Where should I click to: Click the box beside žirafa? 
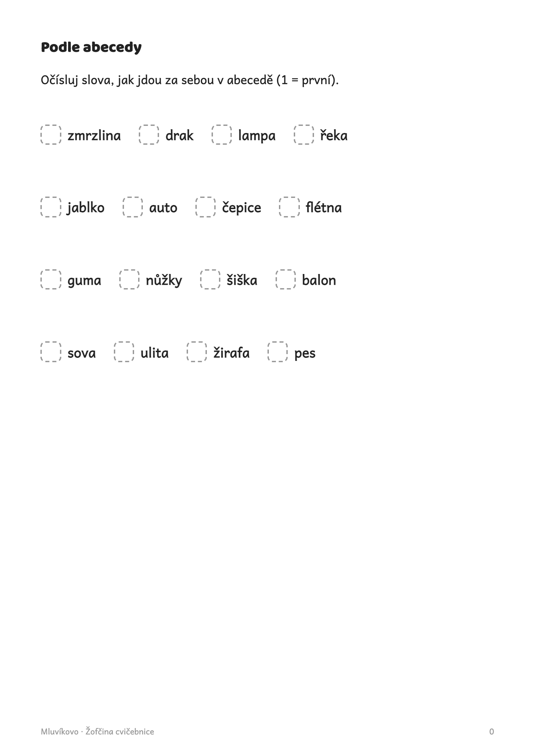pyautogui.click(x=197, y=352)
